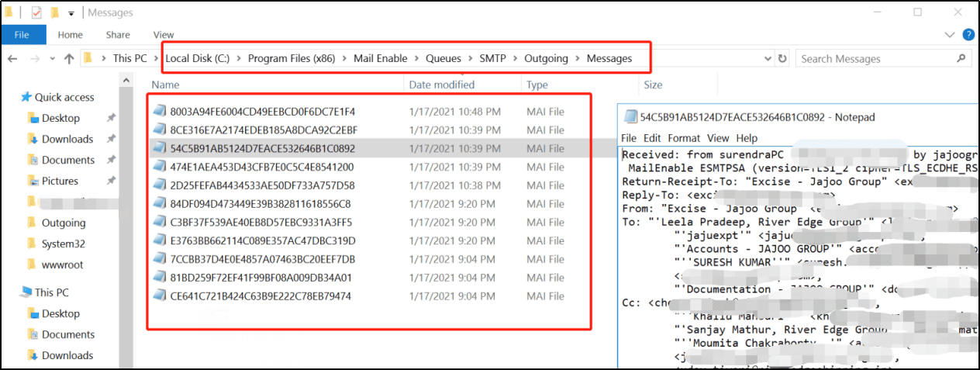Refresh the Messages folder view
The height and width of the screenshot is (370, 980).
click(782, 59)
